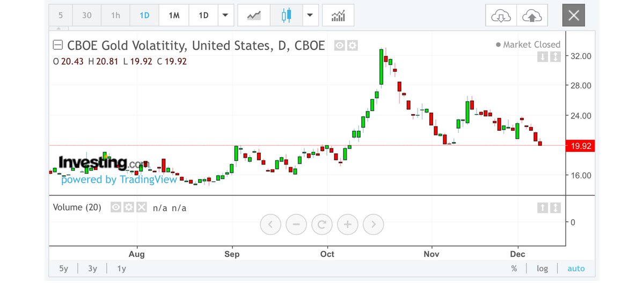Toggle percent scale mode
The image size is (644, 297).
tap(514, 269)
